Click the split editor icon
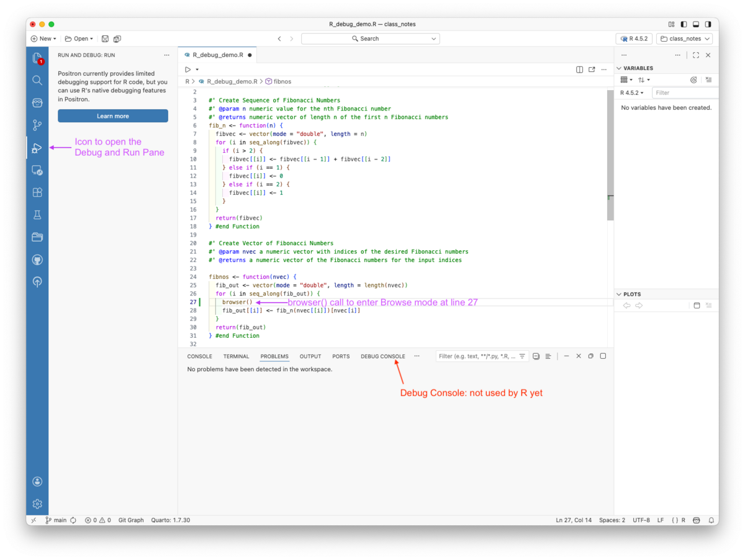This screenshot has width=745, height=560. coord(579,70)
